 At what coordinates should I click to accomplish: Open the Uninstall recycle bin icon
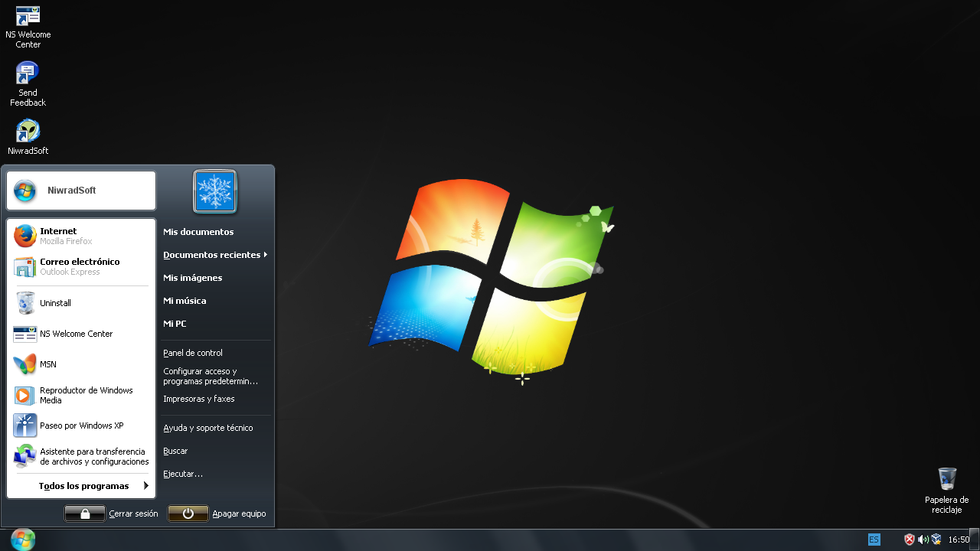coord(80,303)
